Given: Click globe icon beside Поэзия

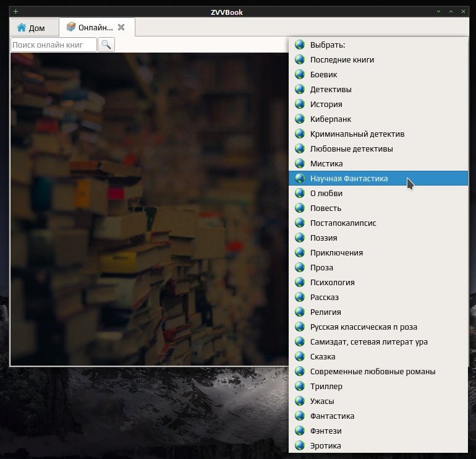Looking at the screenshot, I should [x=300, y=238].
